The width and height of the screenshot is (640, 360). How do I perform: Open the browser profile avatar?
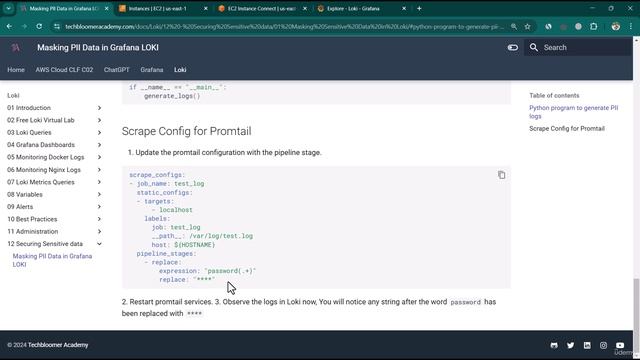pyautogui.click(x=616, y=27)
